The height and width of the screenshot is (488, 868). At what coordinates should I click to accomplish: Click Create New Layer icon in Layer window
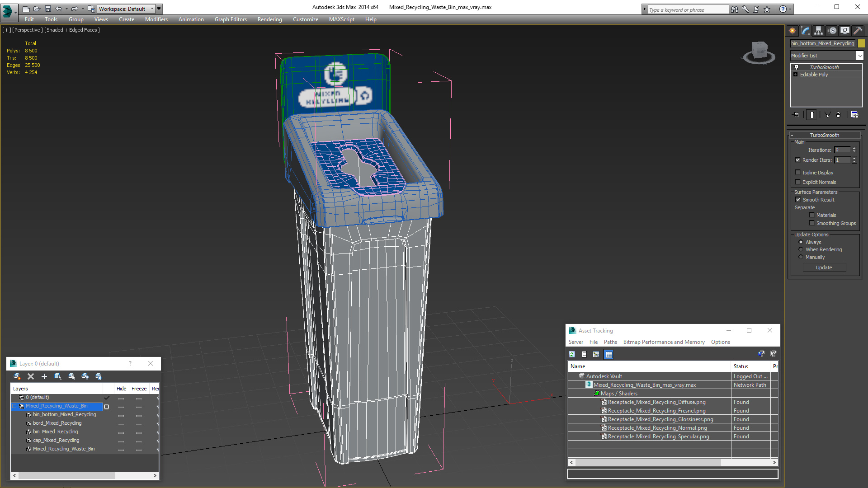point(17,376)
